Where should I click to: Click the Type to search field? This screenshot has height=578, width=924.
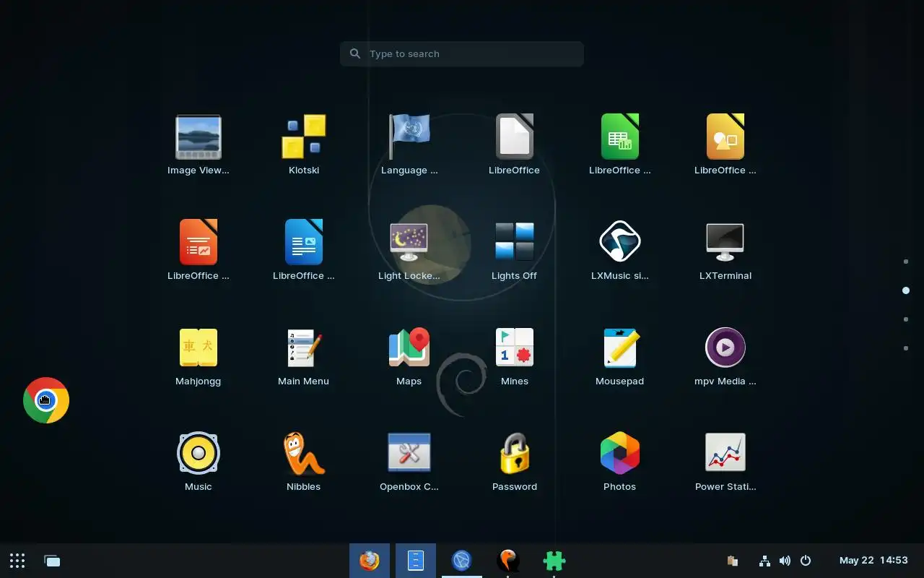pyautogui.click(x=462, y=53)
